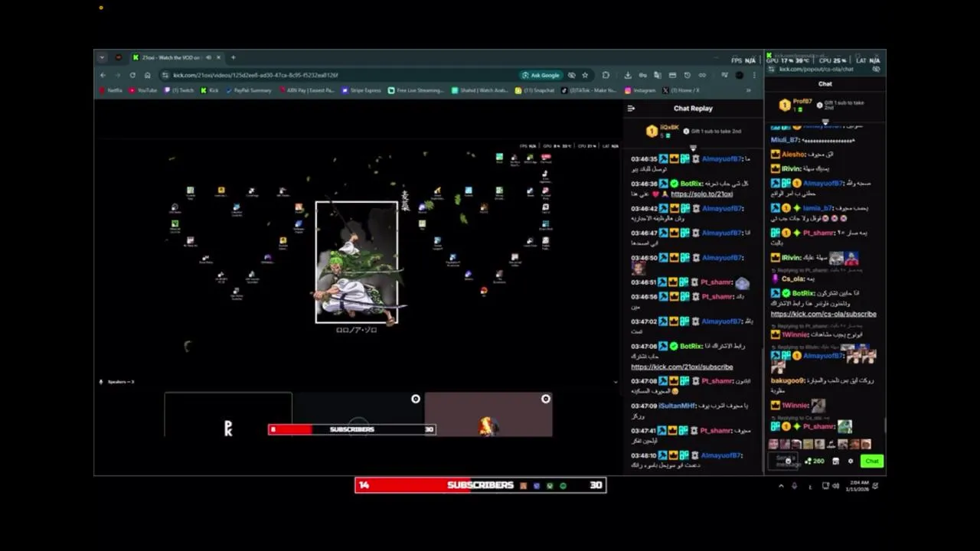
Task: Open the tab search dropdown arrow
Action: [x=102, y=57]
